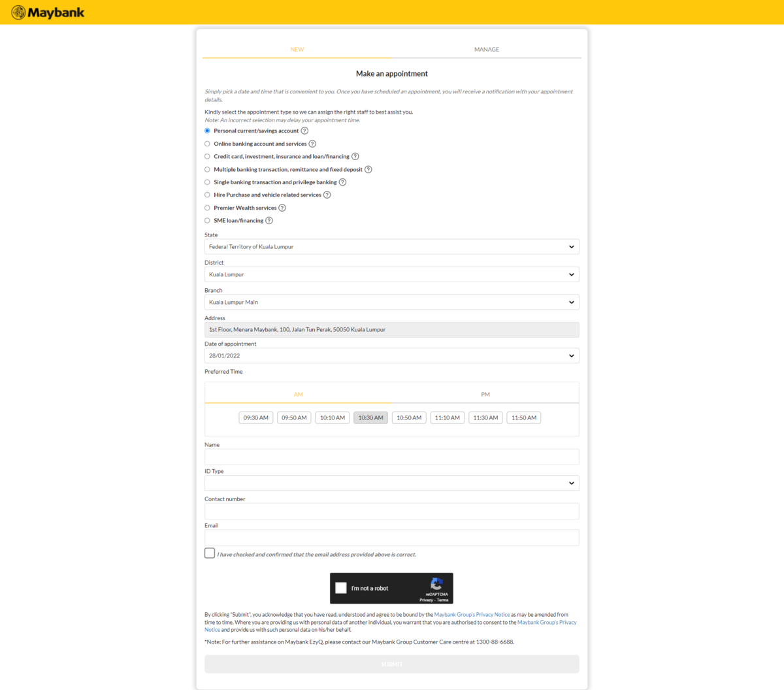Open help icon for Personal current/savings account
Image resolution: width=784 pixels, height=690 pixels.
(304, 131)
